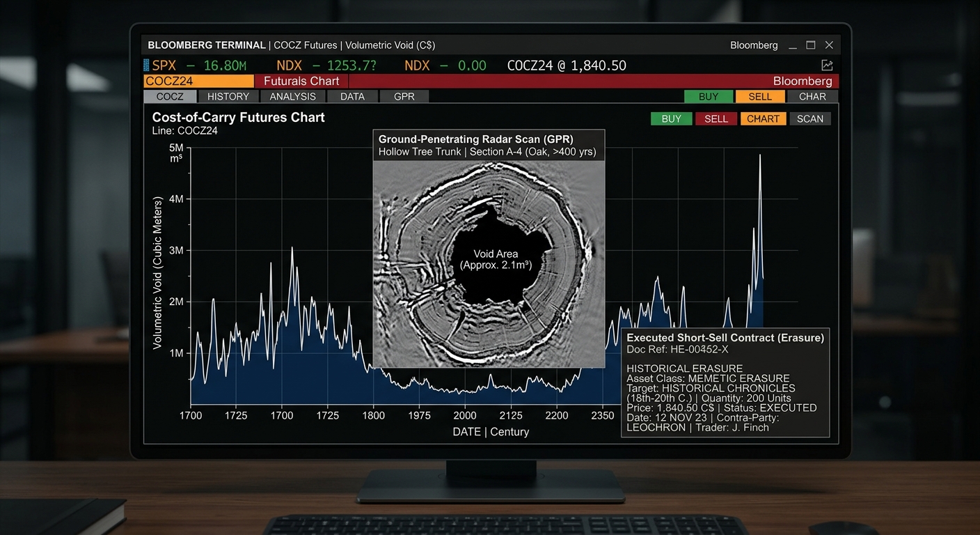This screenshot has width=980, height=535.
Task: Go to the DATA tab
Action: coord(352,97)
